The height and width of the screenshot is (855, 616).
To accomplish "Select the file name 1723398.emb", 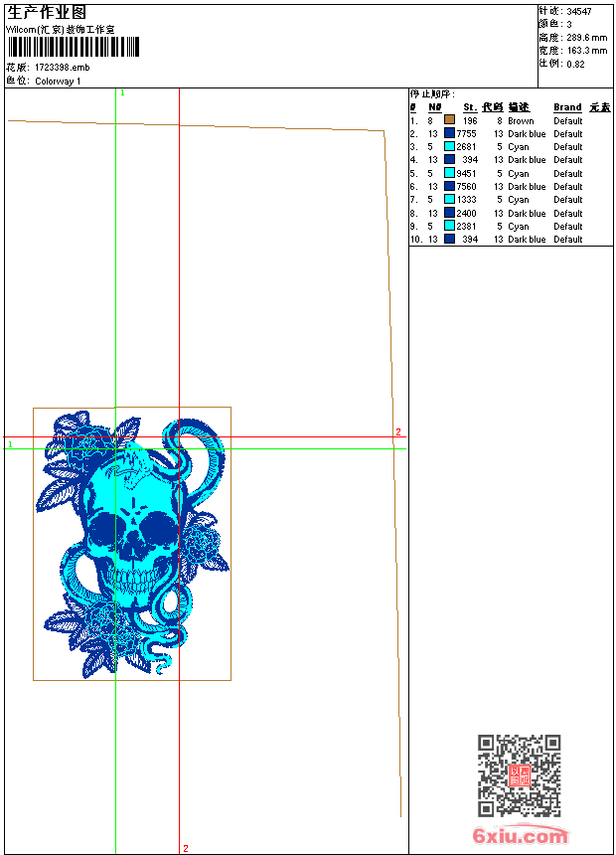I will [63, 67].
